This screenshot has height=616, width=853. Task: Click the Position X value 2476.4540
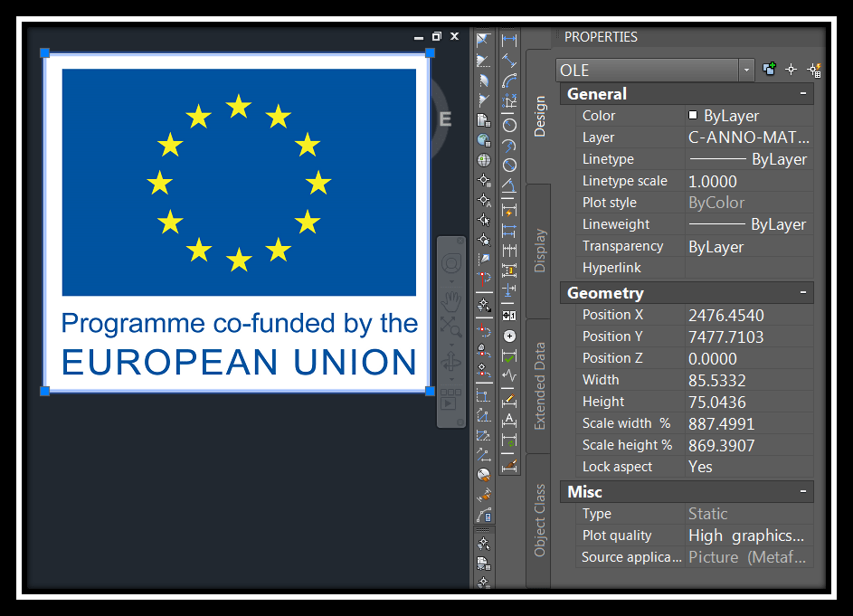[749, 315]
